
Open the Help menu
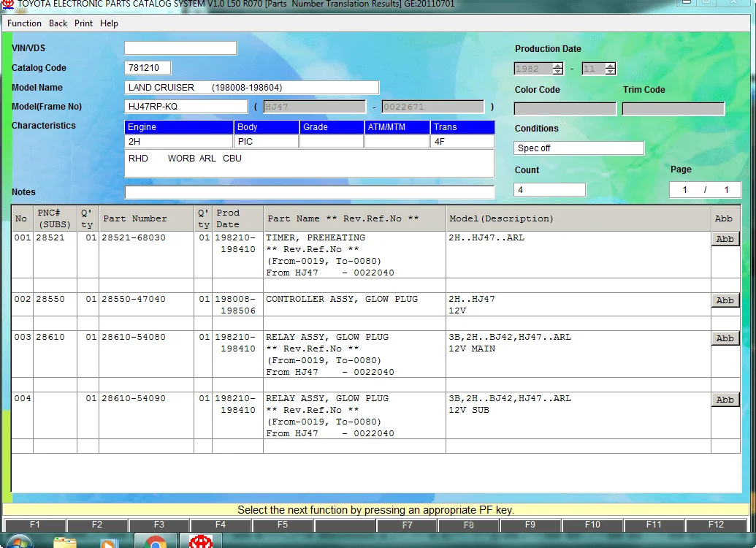(109, 23)
